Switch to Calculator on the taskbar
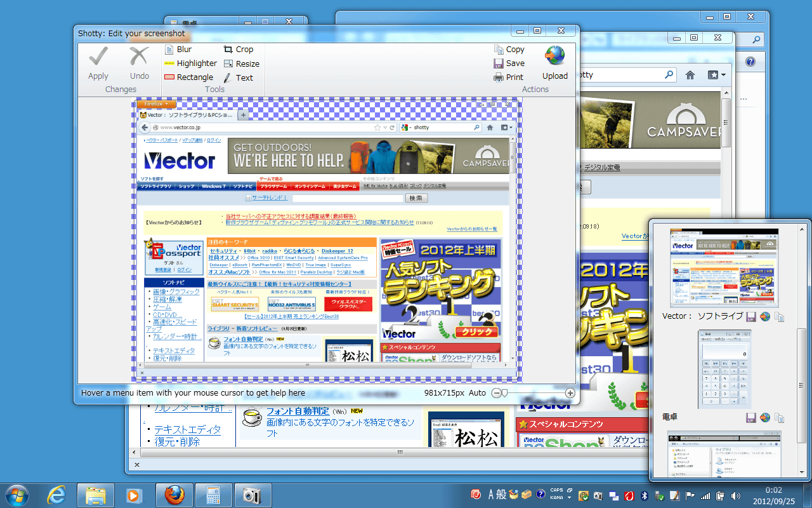Screen dimensions: 812x508 (214, 495)
